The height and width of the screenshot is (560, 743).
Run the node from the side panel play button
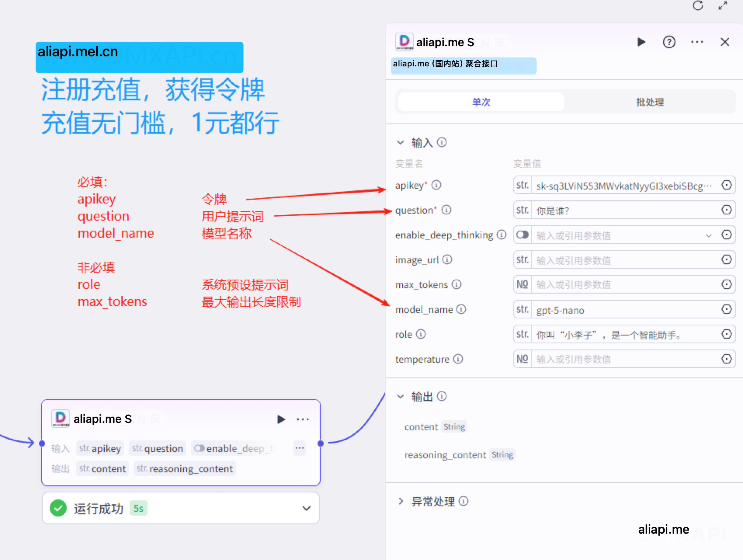[x=641, y=42]
